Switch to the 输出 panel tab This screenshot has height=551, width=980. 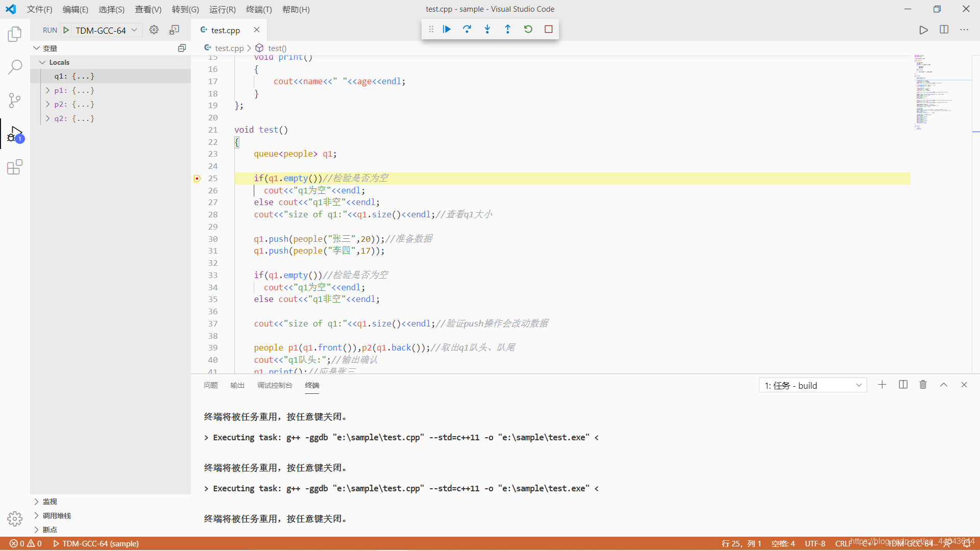coord(237,385)
